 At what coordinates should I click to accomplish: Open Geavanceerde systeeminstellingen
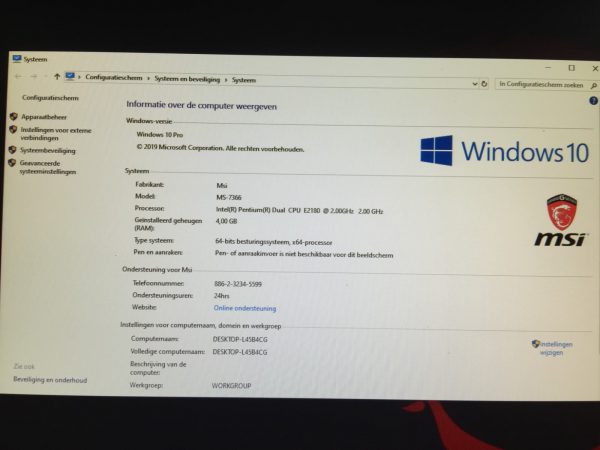tap(47, 167)
